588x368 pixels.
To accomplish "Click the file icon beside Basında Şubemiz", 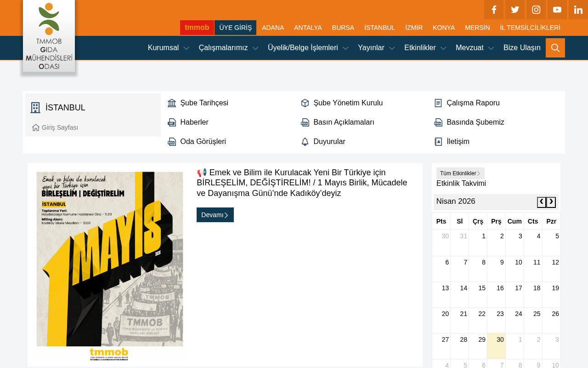I will 438,122.
